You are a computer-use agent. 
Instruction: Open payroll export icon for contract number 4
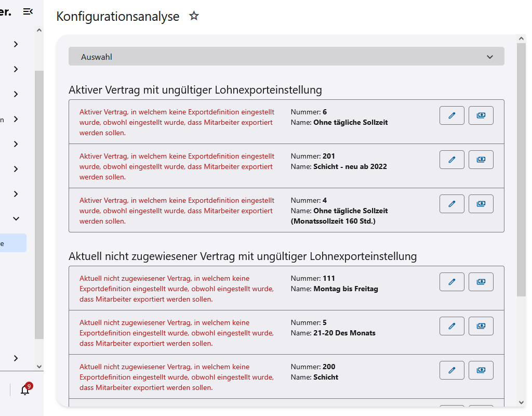pyautogui.click(x=481, y=204)
